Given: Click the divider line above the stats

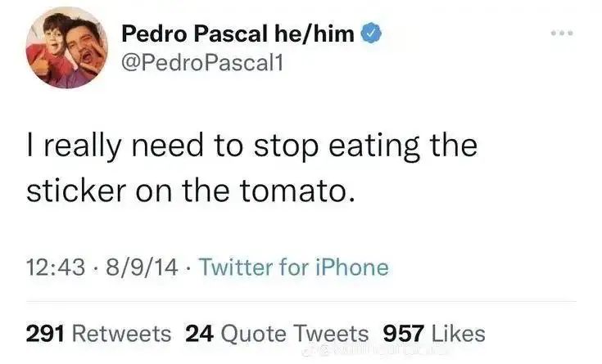Looking at the screenshot, I should click(301, 302).
